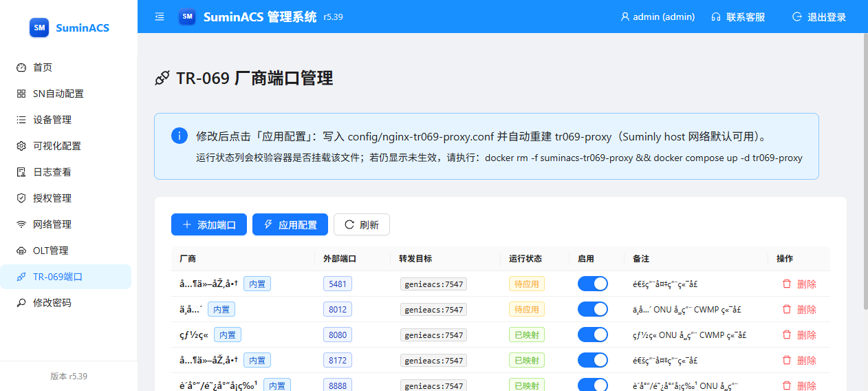Click 待应用 status in port 5481 row
868x391 pixels.
527,284
